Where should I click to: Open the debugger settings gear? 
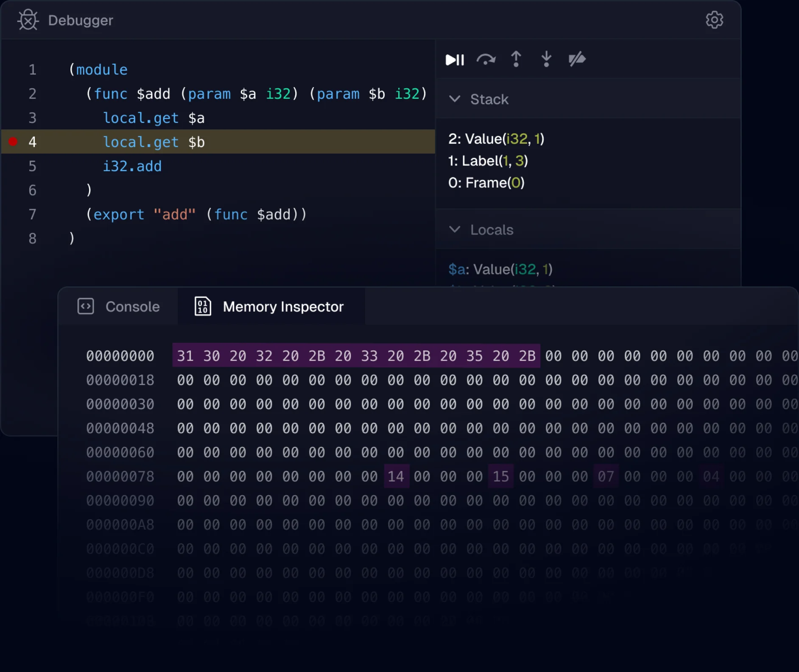(x=715, y=20)
